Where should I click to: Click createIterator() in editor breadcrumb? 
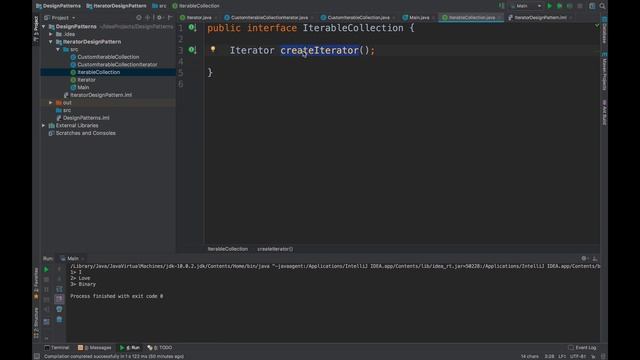pyautogui.click(x=275, y=249)
